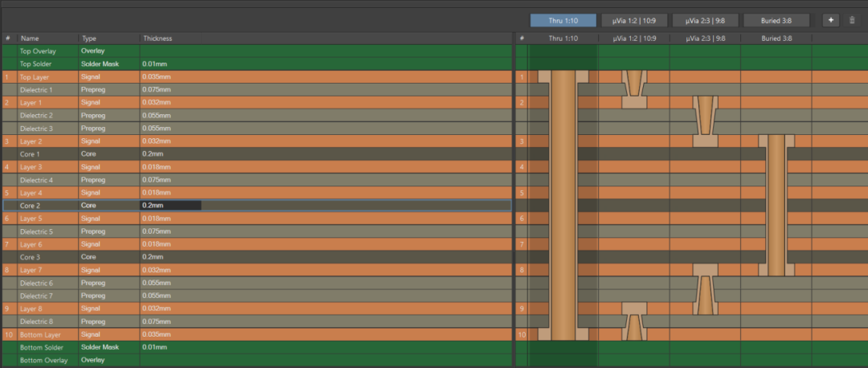
Task: Click Layer 3 thickness value 0.018mm
Action: point(157,166)
